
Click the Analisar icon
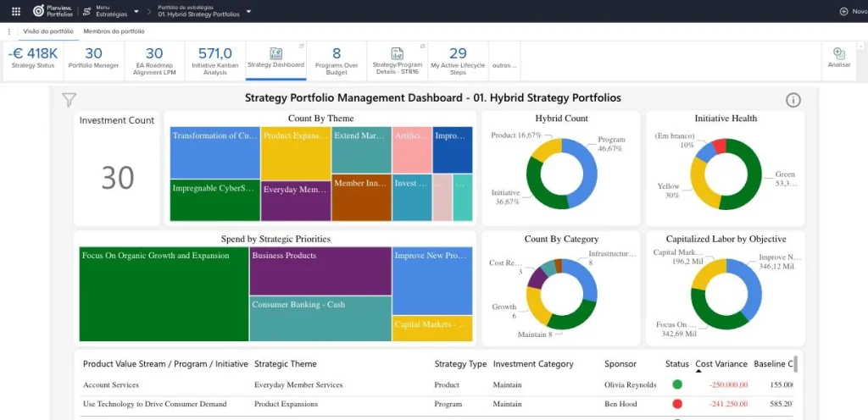839,53
